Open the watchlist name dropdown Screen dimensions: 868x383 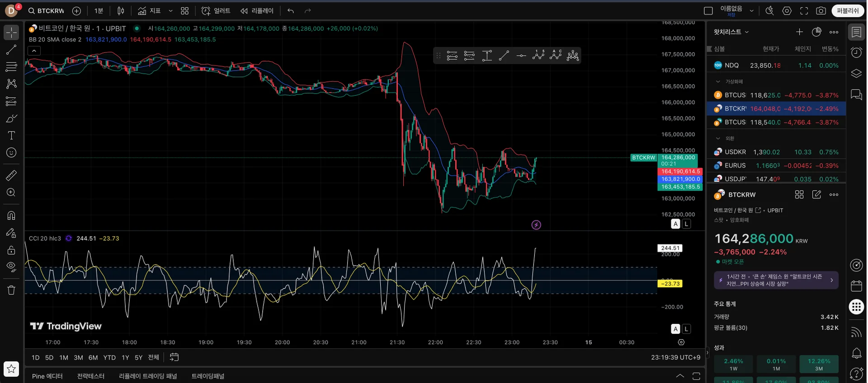[731, 32]
